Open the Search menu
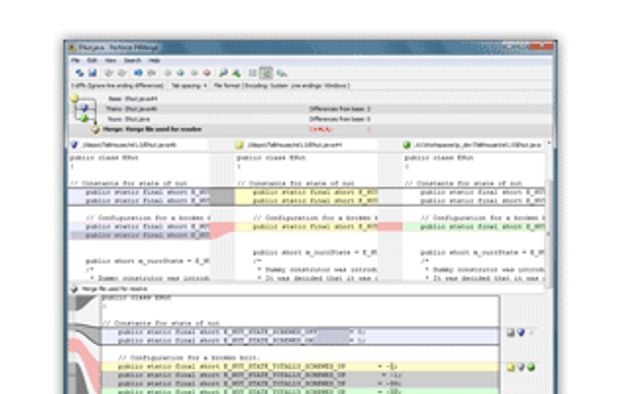 (x=132, y=60)
